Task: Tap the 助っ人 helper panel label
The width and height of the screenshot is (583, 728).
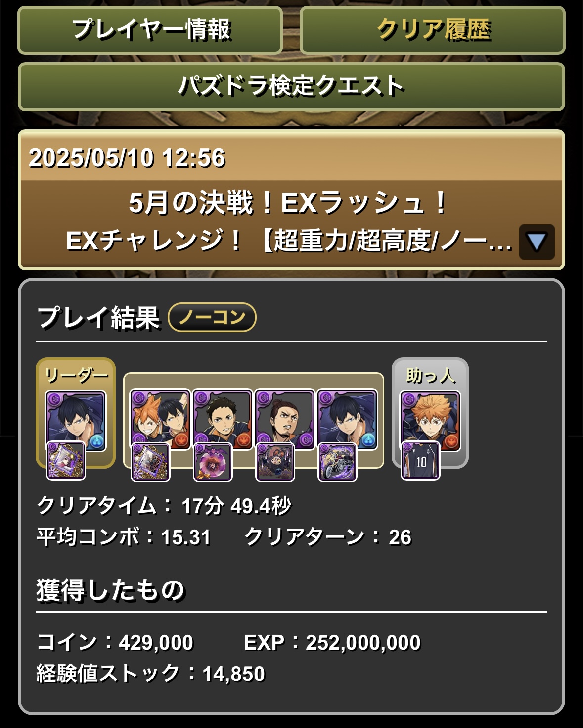Action: 430,376
